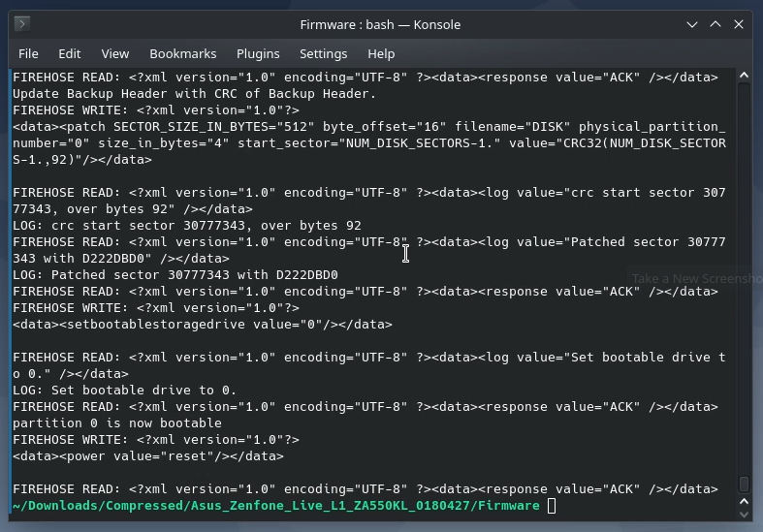This screenshot has width=763, height=532.
Task: Click 'LOG: crc start sector 30777343' line
Action: tap(187, 226)
